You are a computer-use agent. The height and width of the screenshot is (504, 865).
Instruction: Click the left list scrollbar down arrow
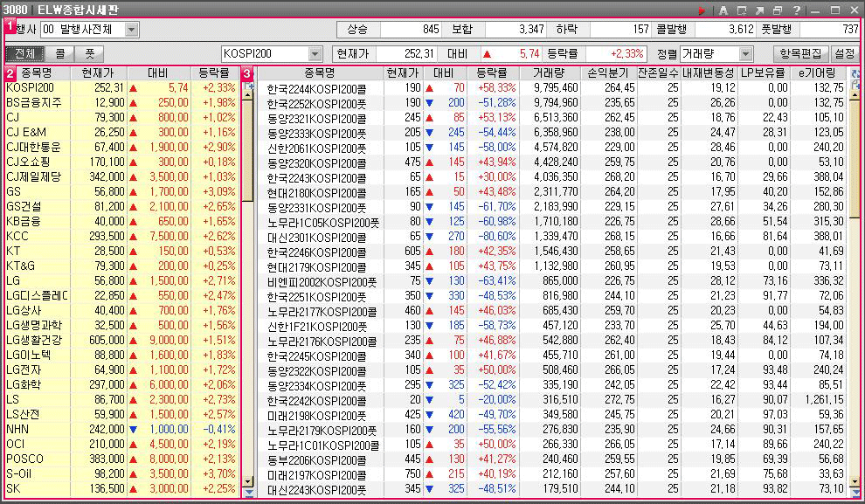248,481
